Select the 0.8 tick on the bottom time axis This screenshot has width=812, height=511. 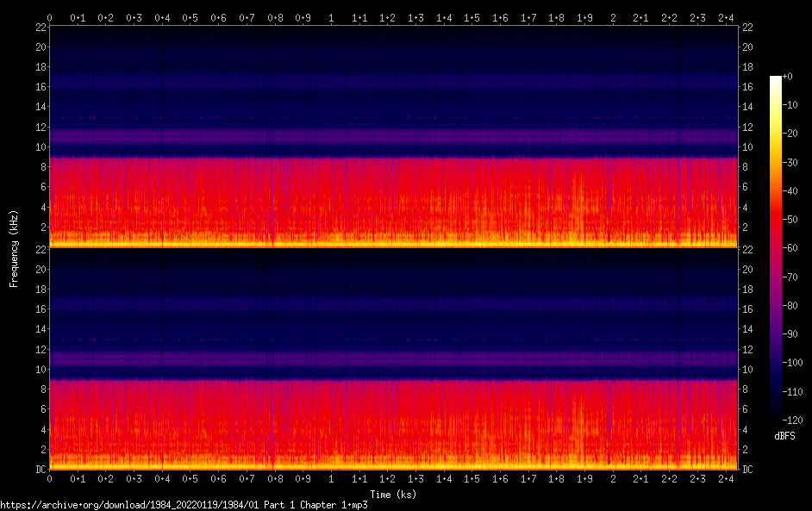(x=275, y=478)
